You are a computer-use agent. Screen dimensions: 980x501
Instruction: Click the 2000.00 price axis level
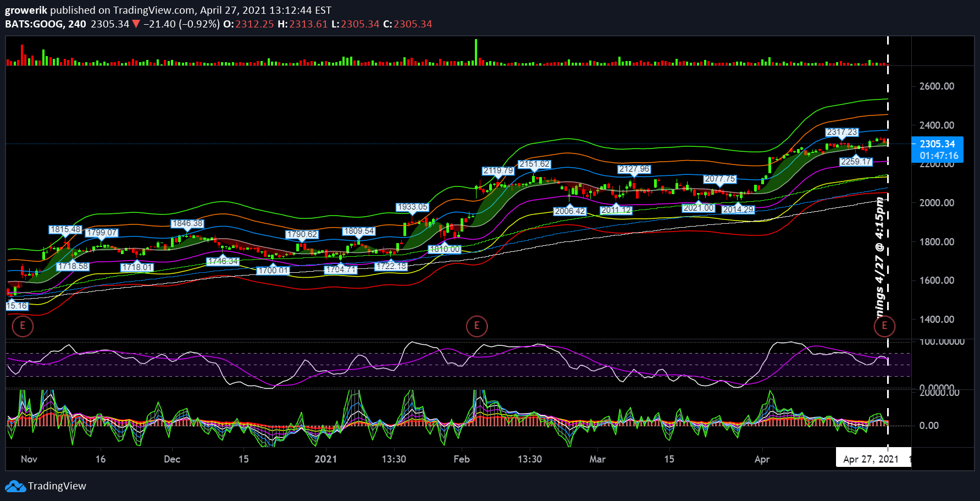(x=937, y=203)
